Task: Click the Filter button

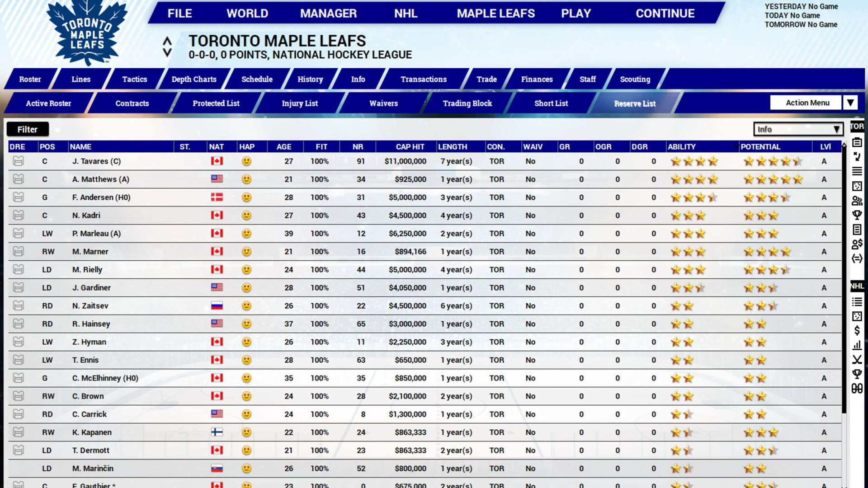Action: (28, 129)
